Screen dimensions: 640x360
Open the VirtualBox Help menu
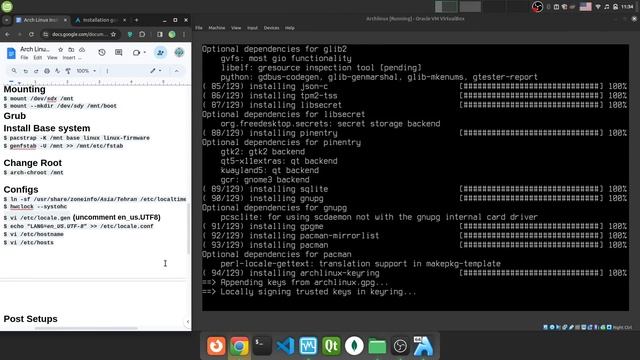coord(290,28)
